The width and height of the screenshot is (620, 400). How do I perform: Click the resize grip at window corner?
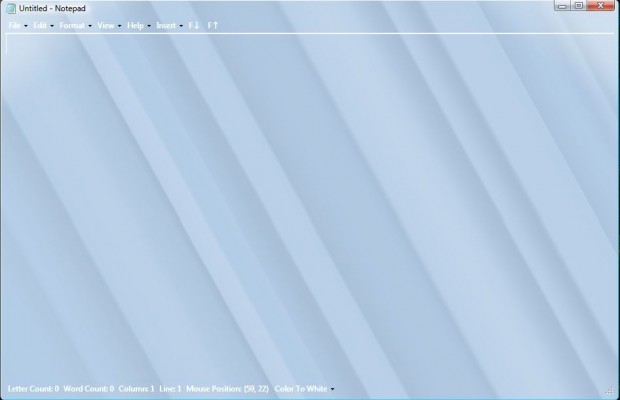coord(611,391)
